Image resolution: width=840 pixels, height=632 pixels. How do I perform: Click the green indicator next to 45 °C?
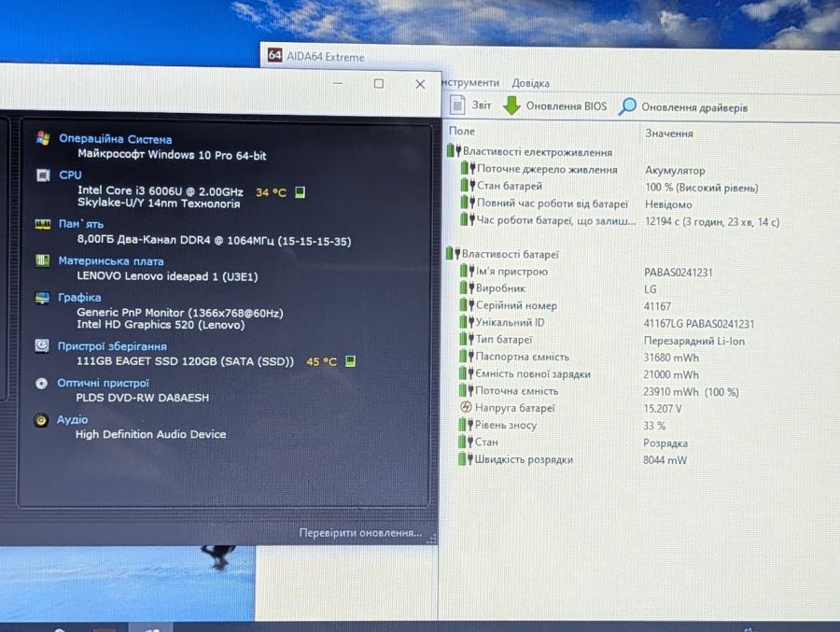pyautogui.click(x=350, y=360)
